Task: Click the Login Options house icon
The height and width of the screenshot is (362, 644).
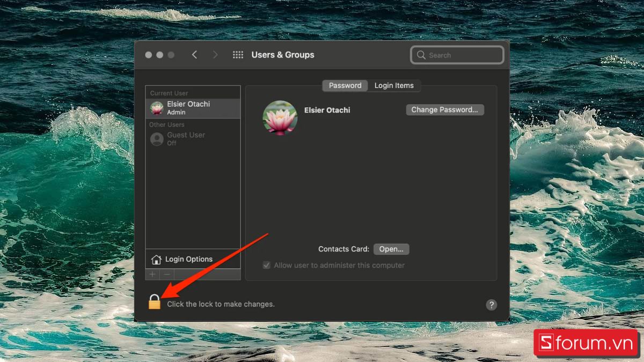Action: click(x=156, y=260)
